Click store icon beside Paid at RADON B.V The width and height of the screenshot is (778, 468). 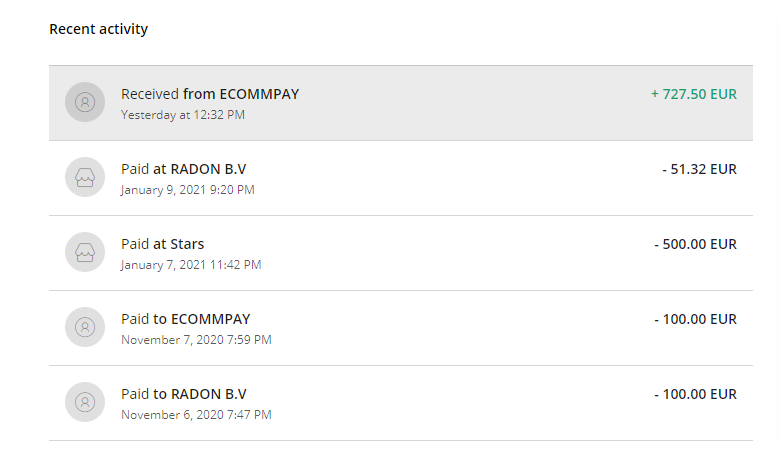pos(85,177)
